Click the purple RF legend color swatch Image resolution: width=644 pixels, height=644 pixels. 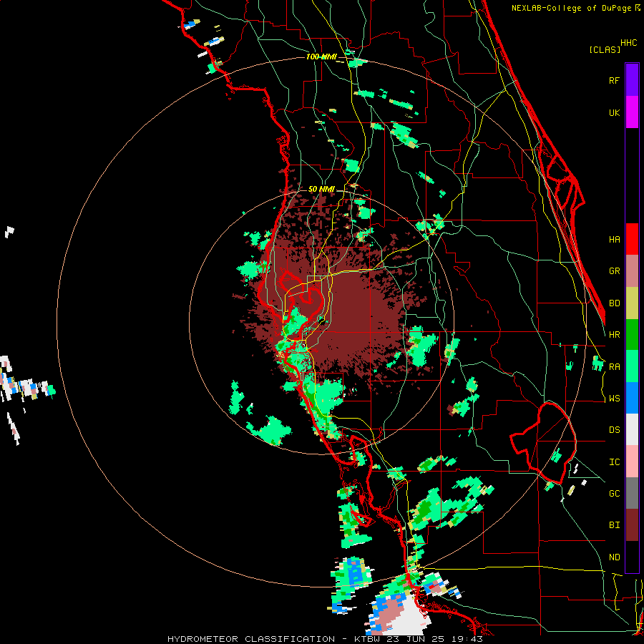(632, 80)
